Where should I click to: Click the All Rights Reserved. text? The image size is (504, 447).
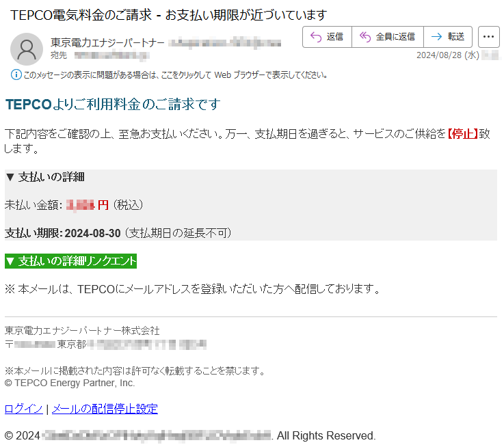tap(326, 436)
